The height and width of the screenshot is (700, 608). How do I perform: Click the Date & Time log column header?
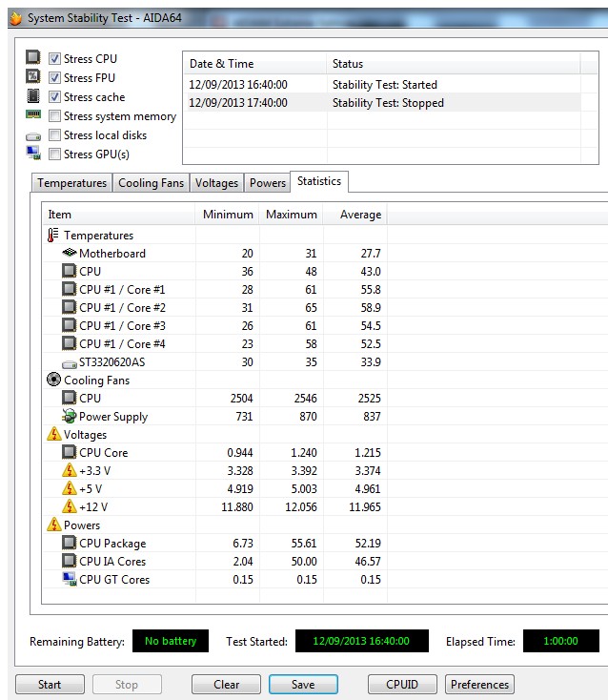(254, 64)
